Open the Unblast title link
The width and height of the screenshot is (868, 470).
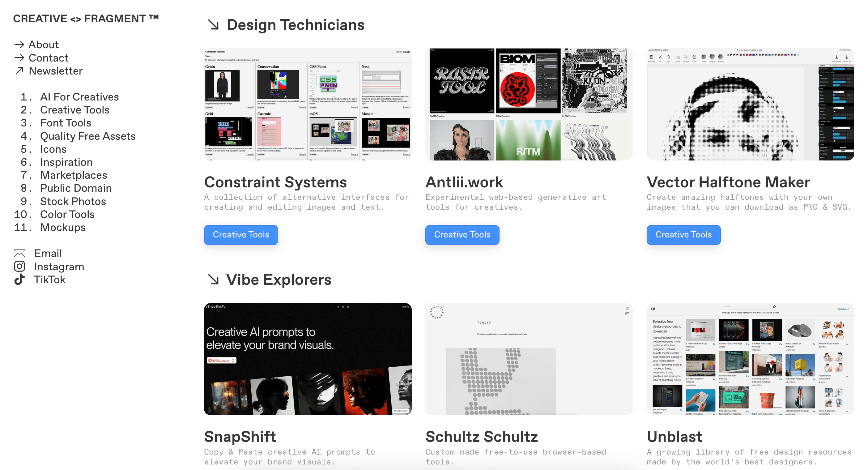coord(674,437)
